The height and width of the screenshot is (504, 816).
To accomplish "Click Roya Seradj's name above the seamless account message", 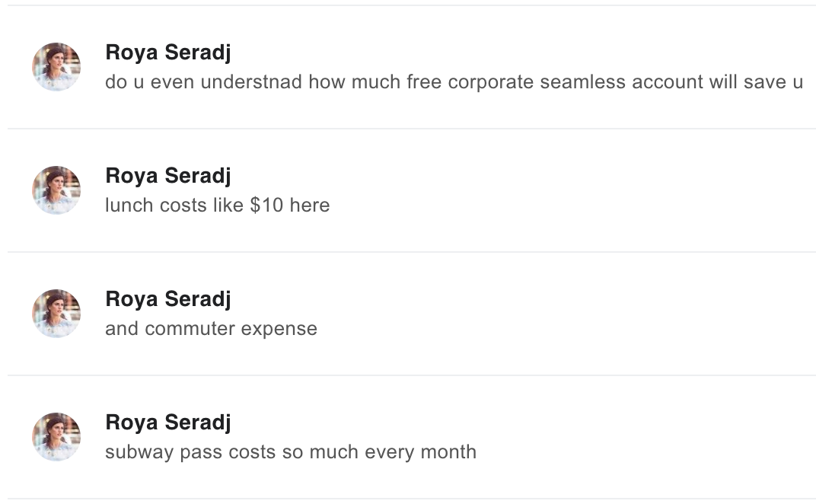I will coord(167,53).
